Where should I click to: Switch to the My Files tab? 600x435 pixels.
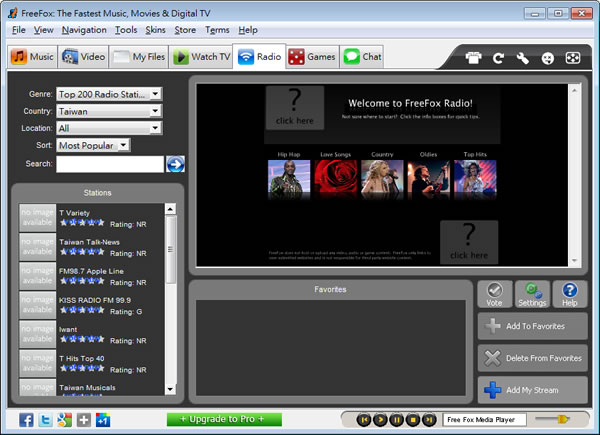pyautogui.click(x=139, y=57)
